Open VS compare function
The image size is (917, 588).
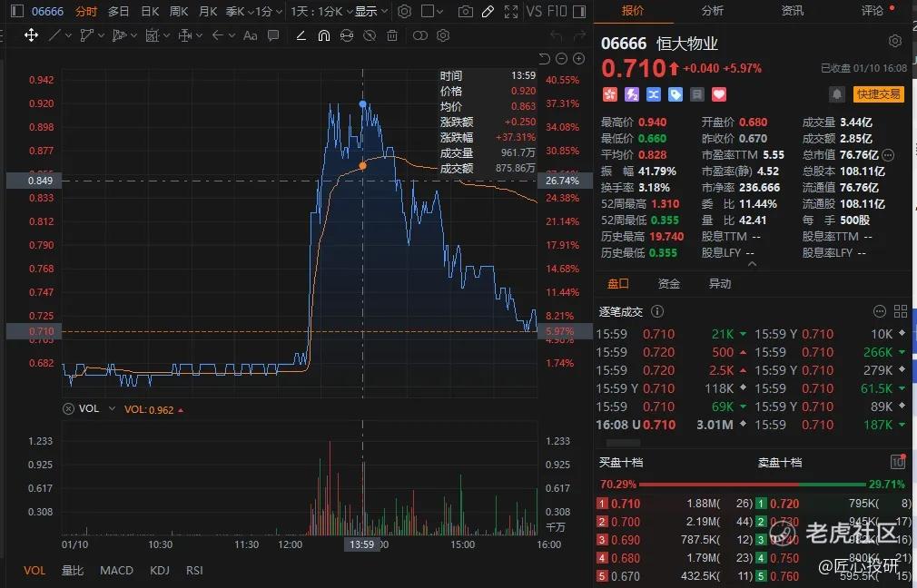click(x=533, y=11)
